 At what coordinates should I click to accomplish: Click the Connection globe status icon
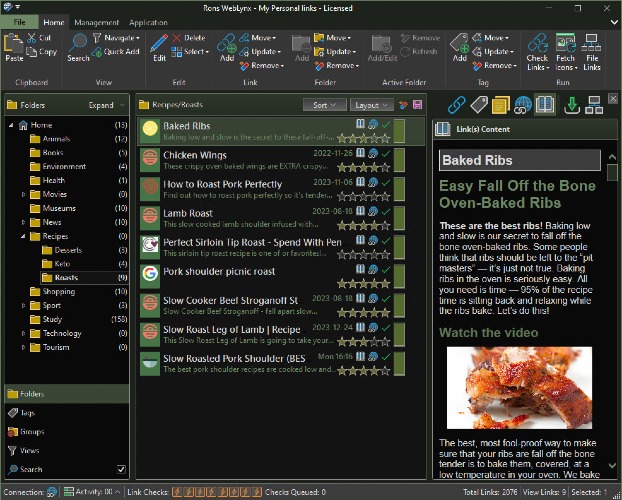click(x=52, y=492)
